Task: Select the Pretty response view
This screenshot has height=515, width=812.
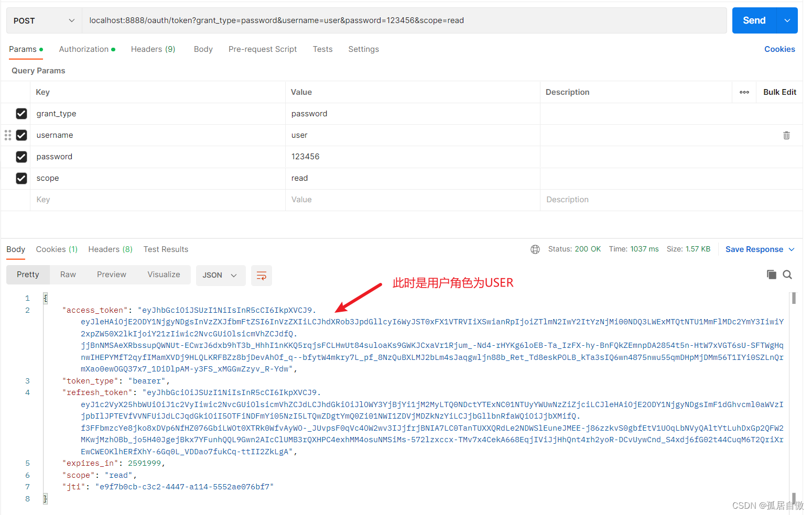Action: pyautogui.click(x=28, y=275)
